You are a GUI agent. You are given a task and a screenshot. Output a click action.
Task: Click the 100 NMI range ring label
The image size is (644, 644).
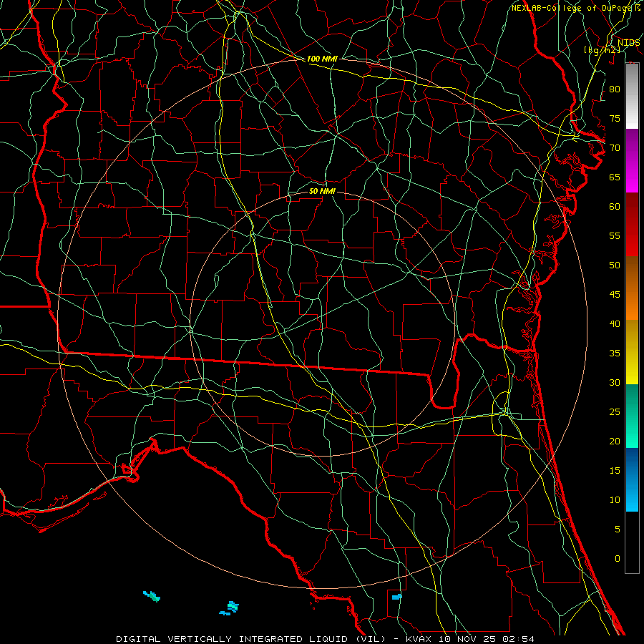coord(322,59)
